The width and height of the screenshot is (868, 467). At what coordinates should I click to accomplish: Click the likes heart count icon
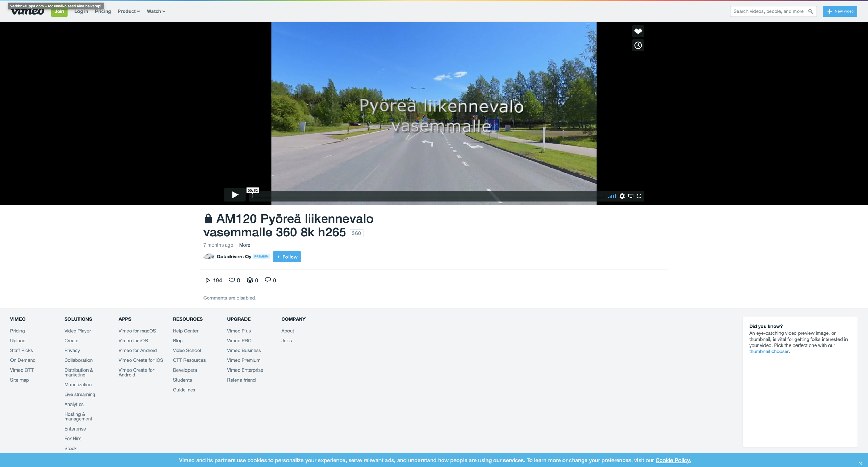coord(232,280)
